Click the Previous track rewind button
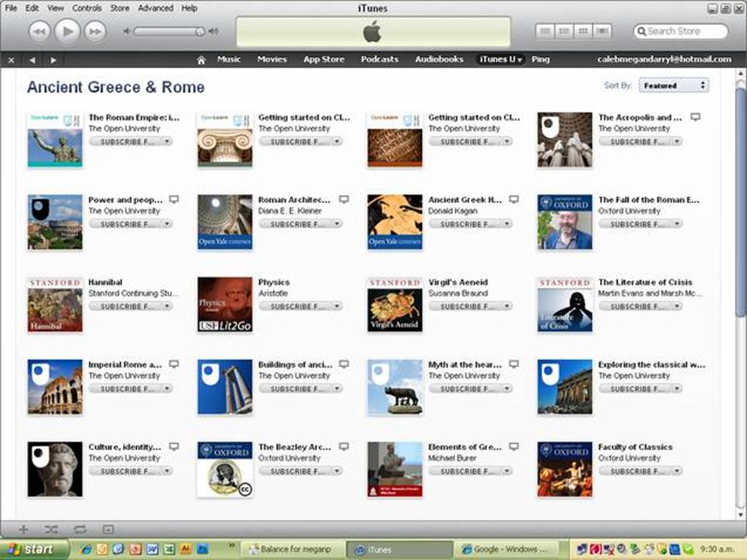Screen dimensions: 747x560 [40, 31]
